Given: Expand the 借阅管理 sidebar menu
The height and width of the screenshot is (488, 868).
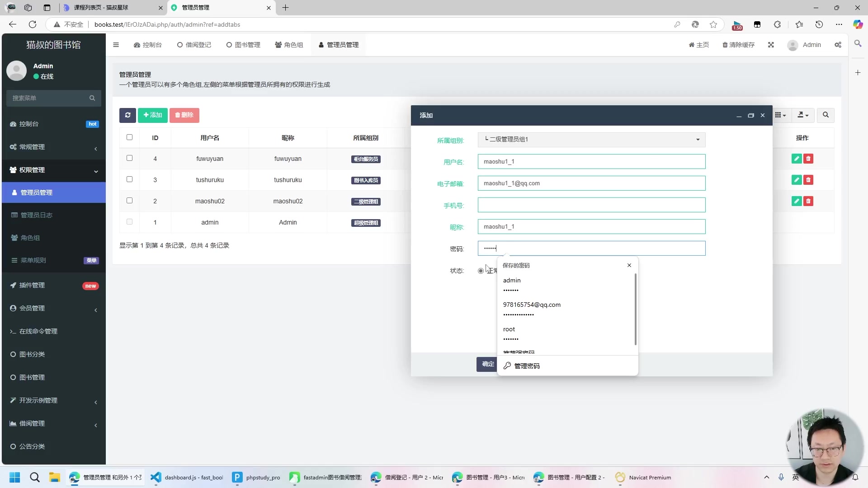Looking at the screenshot, I should click(54, 424).
